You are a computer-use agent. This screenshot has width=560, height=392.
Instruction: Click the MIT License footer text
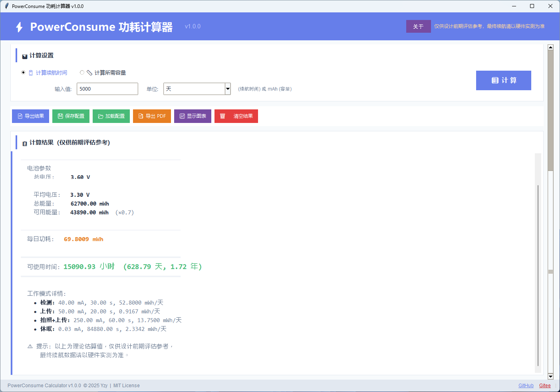tap(127, 386)
